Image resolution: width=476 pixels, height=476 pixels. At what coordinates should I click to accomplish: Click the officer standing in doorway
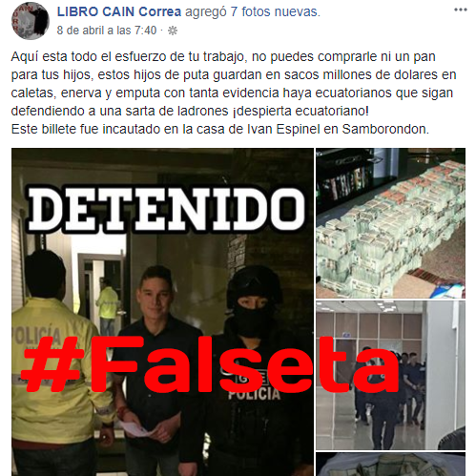tap(108, 307)
